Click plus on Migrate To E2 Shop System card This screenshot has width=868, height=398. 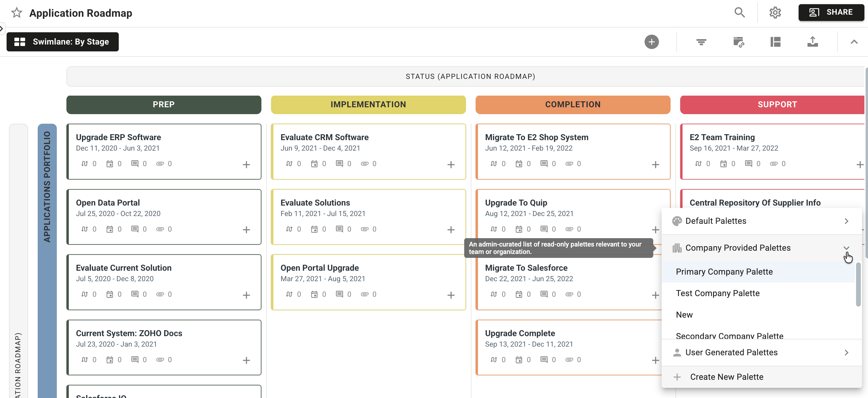pos(655,164)
